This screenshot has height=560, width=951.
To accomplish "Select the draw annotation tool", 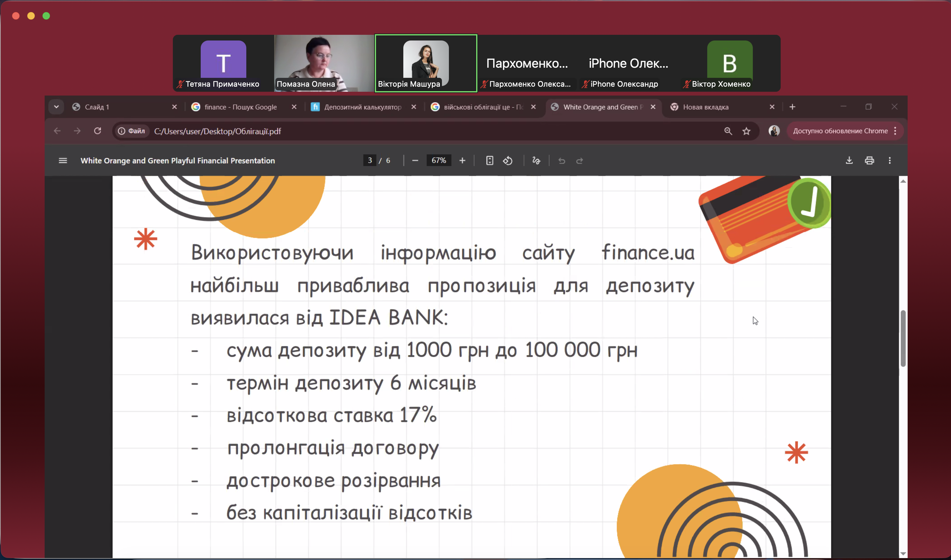I will 536,161.
